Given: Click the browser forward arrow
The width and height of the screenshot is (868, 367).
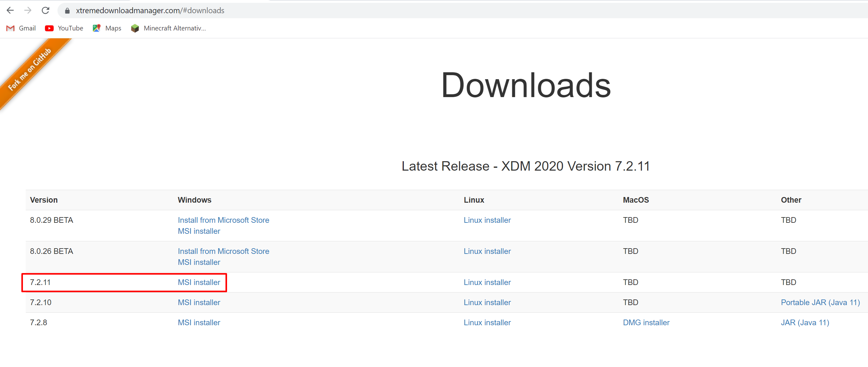Looking at the screenshot, I should [x=28, y=10].
